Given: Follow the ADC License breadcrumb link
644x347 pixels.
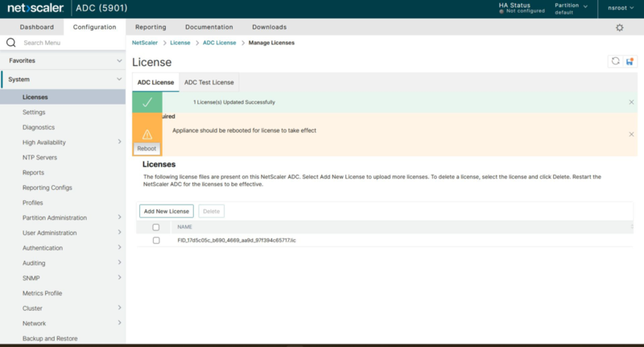Looking at the screenshot, I should 219,43.
